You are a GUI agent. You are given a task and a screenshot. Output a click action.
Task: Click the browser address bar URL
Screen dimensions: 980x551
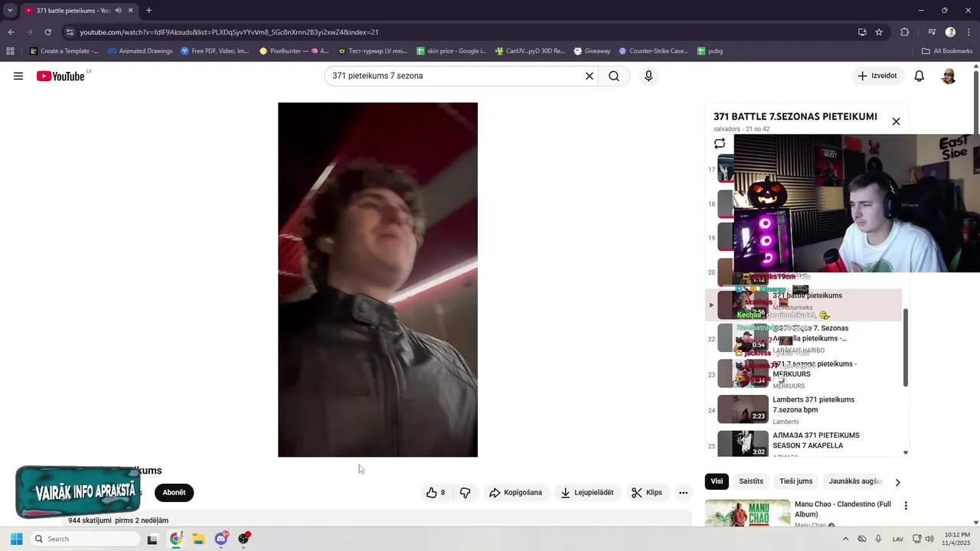[229, 32]
